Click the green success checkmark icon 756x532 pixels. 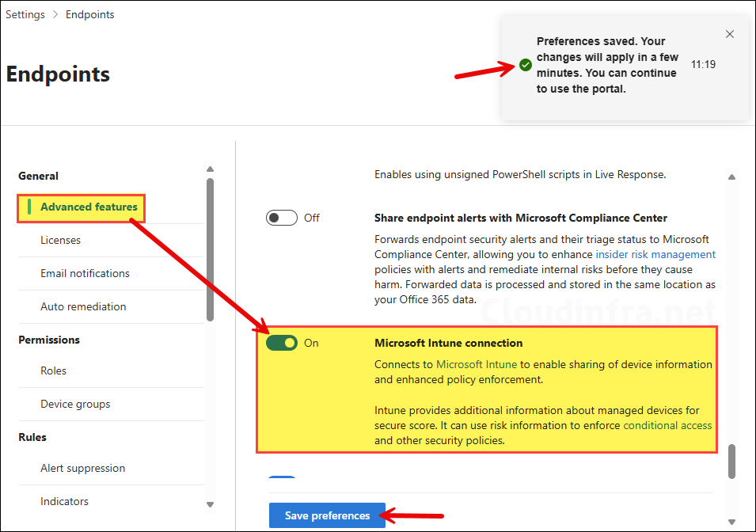tap(526, 65)
